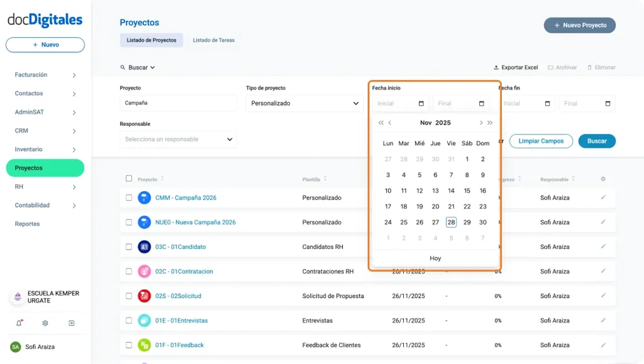Switch to the Listado de Tareas tab
This screenshot has width=644, height=364.
coord(214,40)
